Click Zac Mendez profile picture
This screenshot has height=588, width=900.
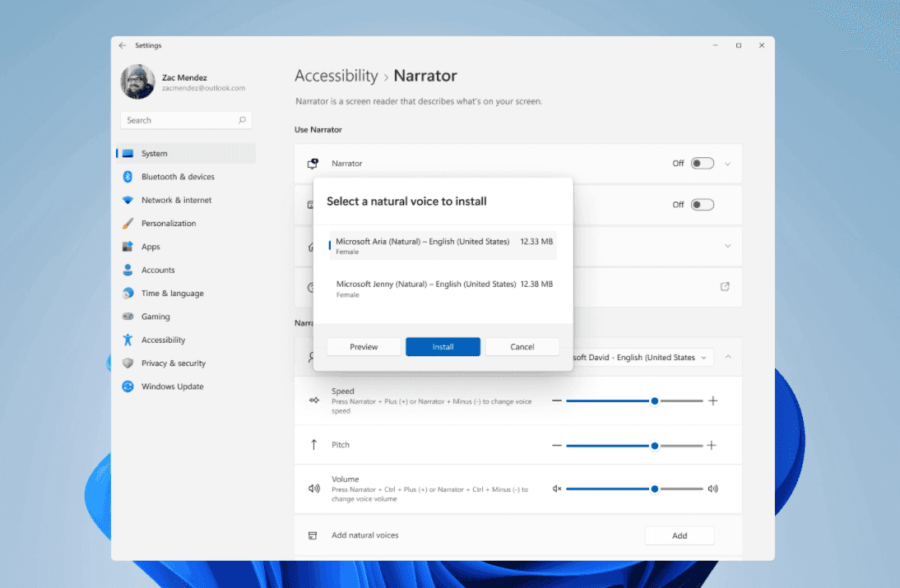pos(137,81)
